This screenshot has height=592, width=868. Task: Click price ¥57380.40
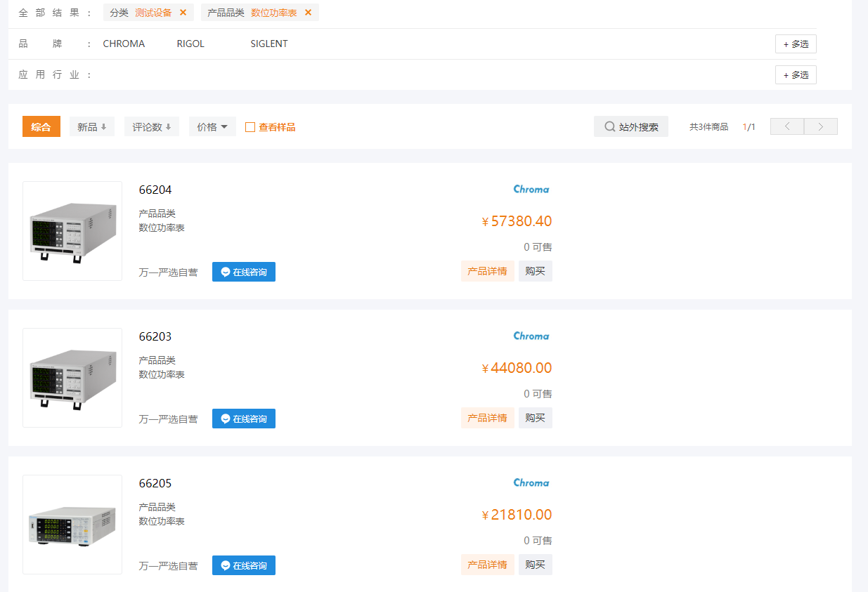click(517, 221)
